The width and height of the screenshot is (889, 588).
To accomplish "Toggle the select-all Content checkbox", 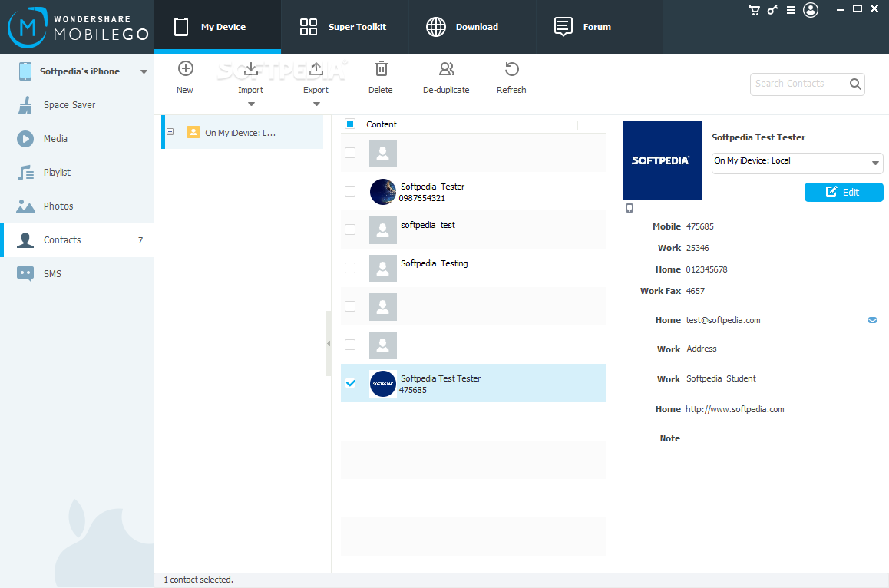I will click(350, 124).
